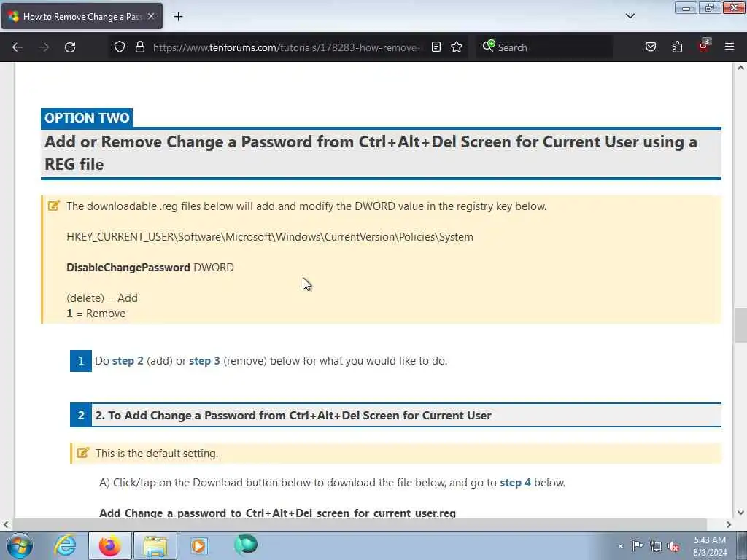Open tracking protection shield icon

120,47
